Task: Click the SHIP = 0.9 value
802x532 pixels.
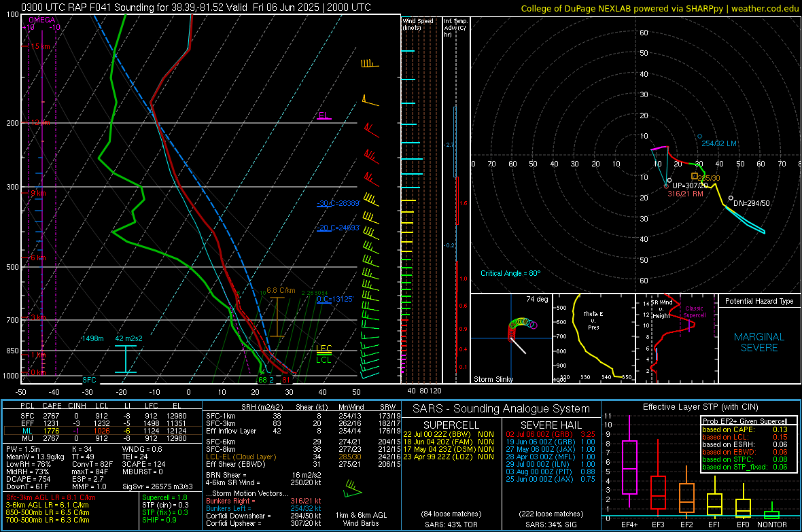Action: (x=159, y=520)
